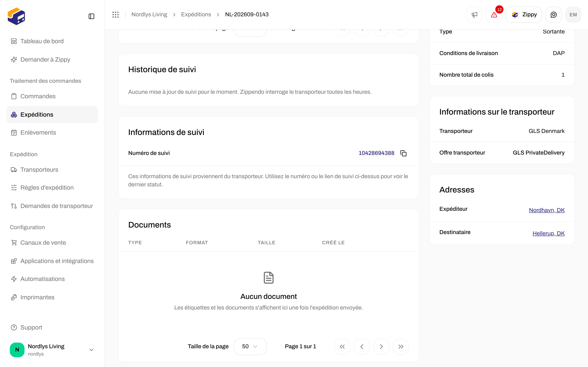Open the page size 50 dropdown
This screenshot has width=588, height=367.
[x=250, y=346]
